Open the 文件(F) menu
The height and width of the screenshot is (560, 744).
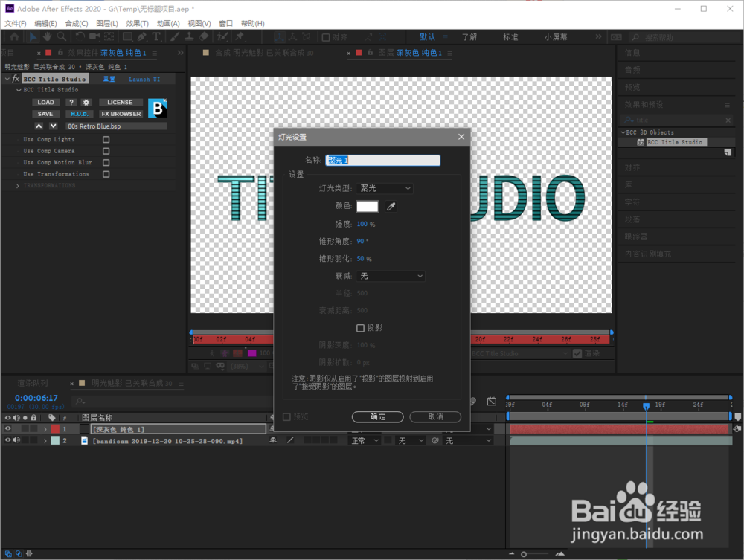tap(15, 23)
